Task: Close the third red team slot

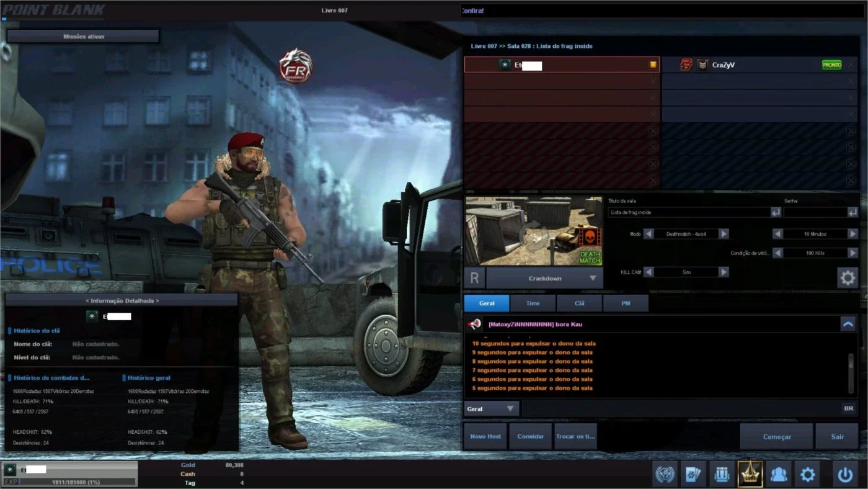Action: pos(653,97)
